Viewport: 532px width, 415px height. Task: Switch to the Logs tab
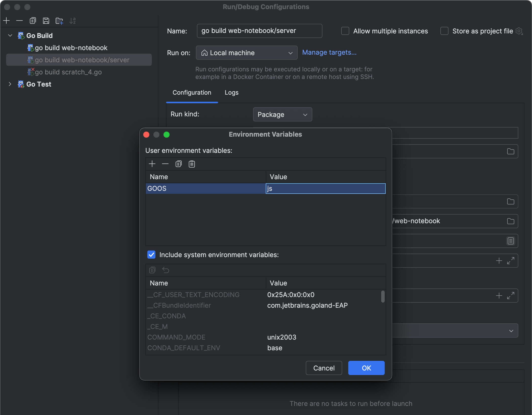click(231, 93)
